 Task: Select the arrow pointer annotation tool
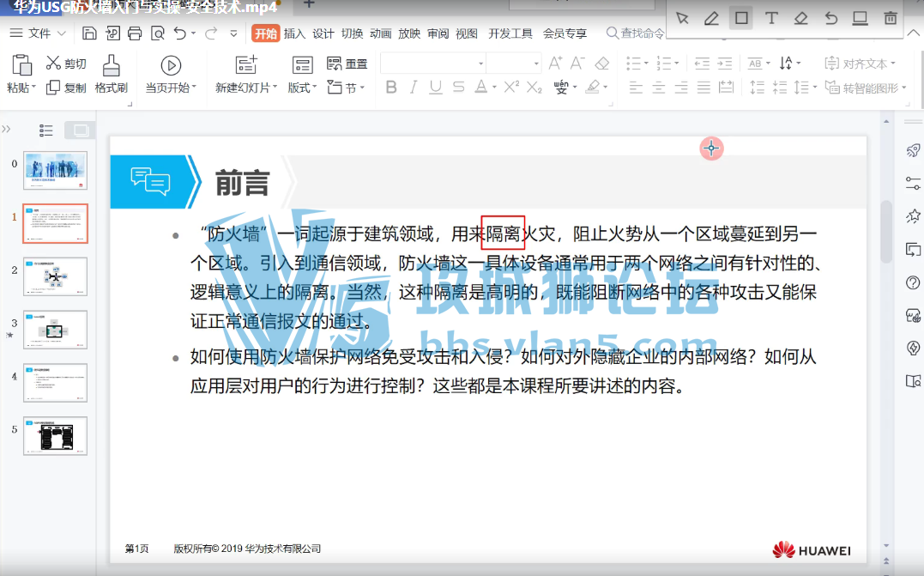pos(682,18)
